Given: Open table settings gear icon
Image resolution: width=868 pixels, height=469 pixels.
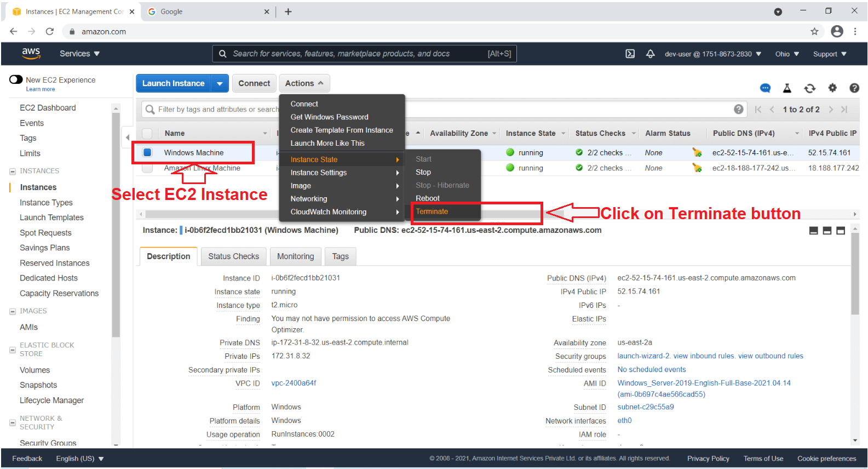Looking at the screenshot, I should 832,88.
